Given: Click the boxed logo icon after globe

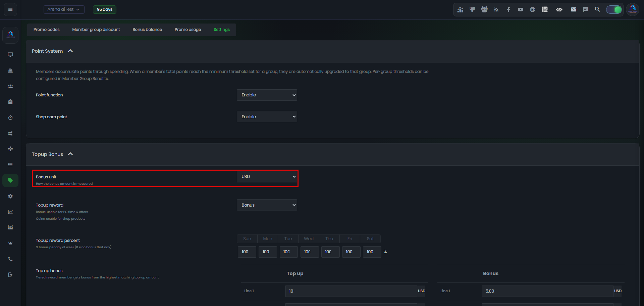Looking at the screenshot, I should [545, 10].
